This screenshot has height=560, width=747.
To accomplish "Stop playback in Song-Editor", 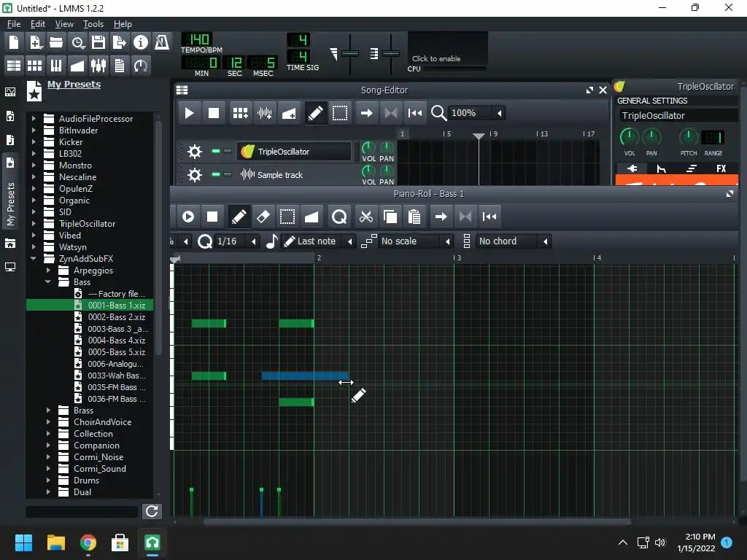I will pyautogui.click(x=214, y=113).
